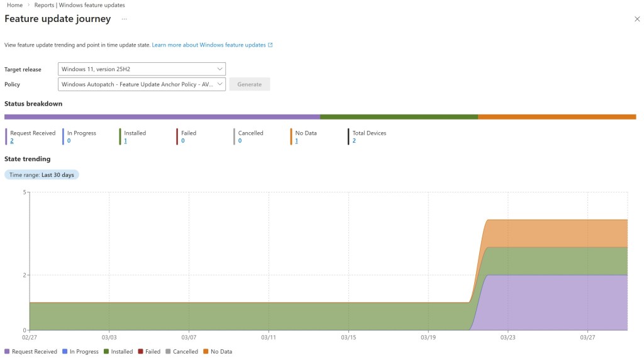
Task: Toggle Request Received series in chart legend
Action: tap(31, 352)
